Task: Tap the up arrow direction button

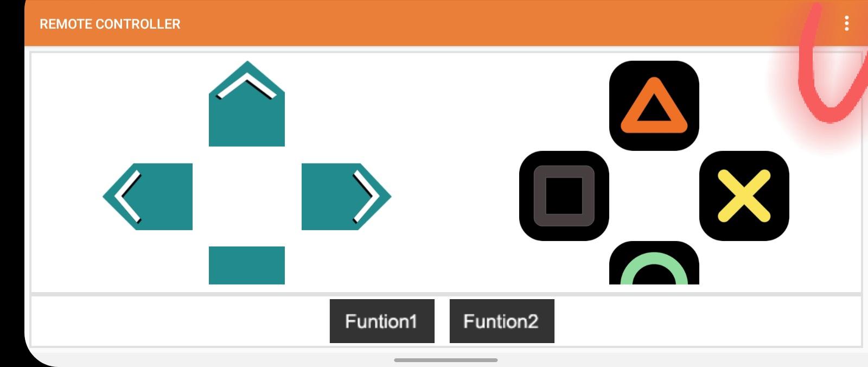Action: (247, 104)
